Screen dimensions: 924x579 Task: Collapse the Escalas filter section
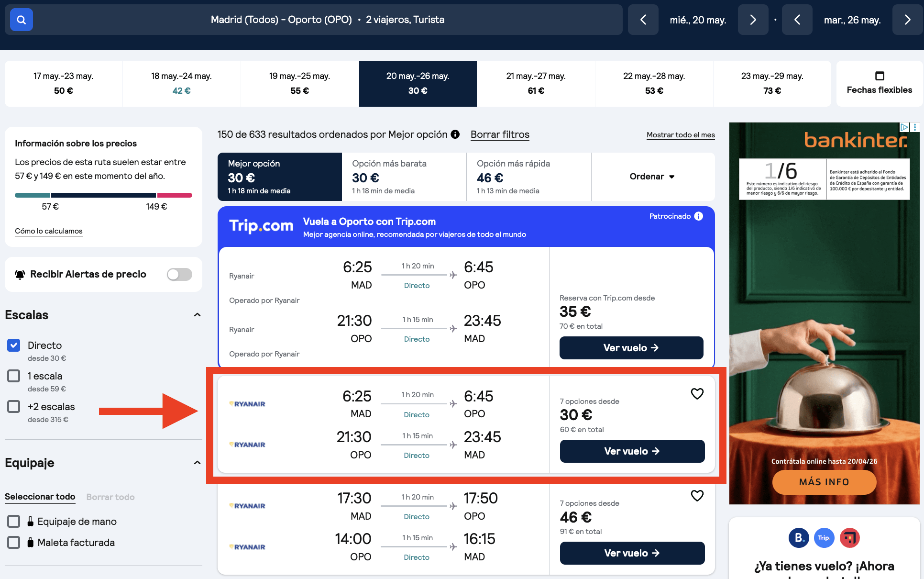197,315
